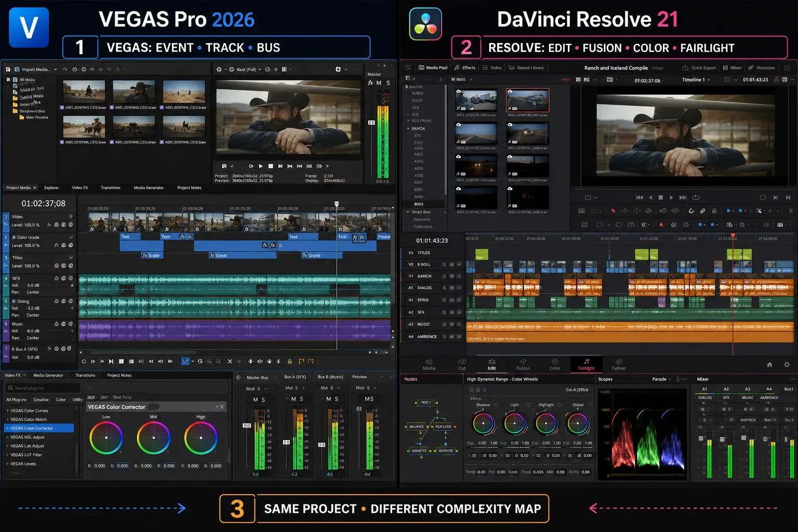Open the Best (Full) preview quality dropdown

pos(261,70)
